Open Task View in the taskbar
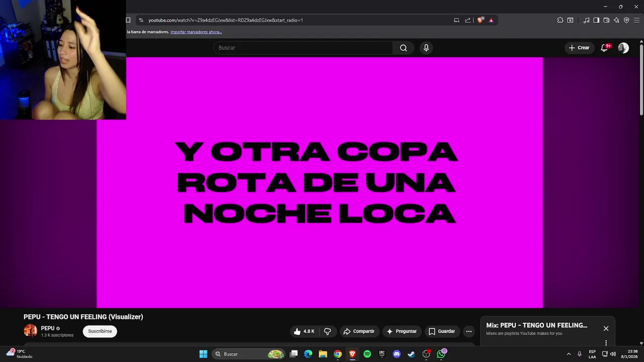The image size is (644, 362). [x=294, y=354]
